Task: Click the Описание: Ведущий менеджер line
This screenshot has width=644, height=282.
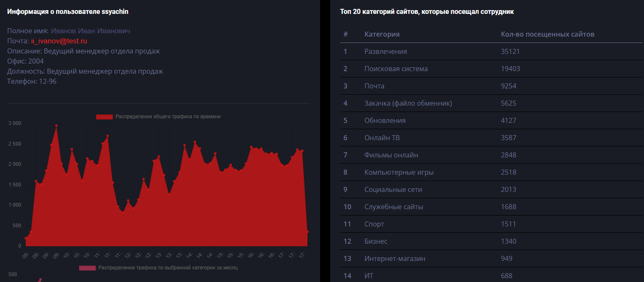Action: tap(83, 51)
